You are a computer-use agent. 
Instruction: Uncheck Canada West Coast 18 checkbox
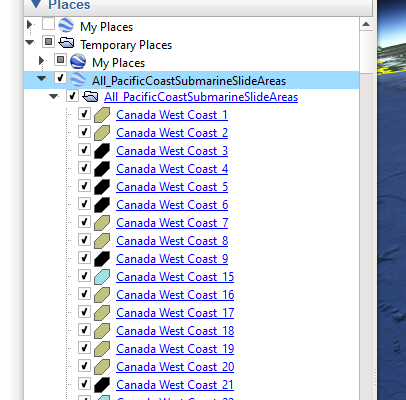tap(84, 330)
